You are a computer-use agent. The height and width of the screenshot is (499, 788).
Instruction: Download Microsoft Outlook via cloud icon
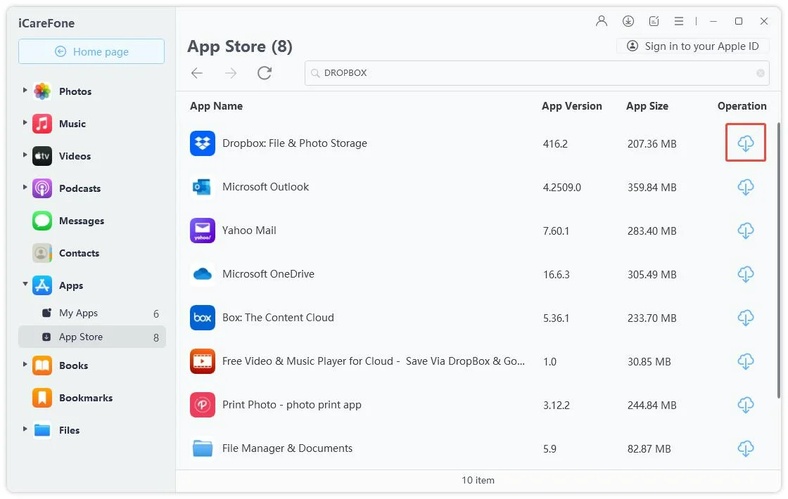[x=745, y=187]
